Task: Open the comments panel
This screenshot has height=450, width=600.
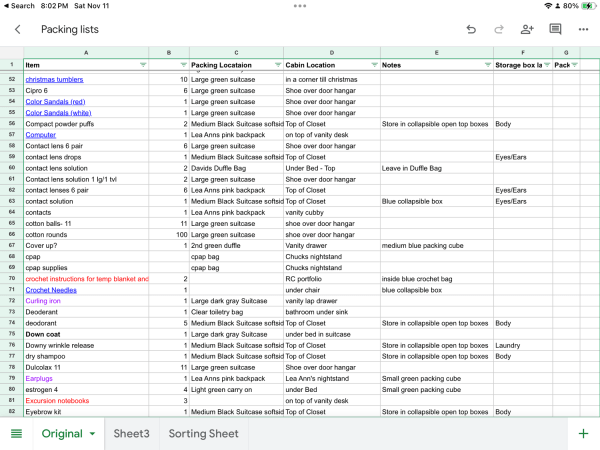Action: point(555,30)
